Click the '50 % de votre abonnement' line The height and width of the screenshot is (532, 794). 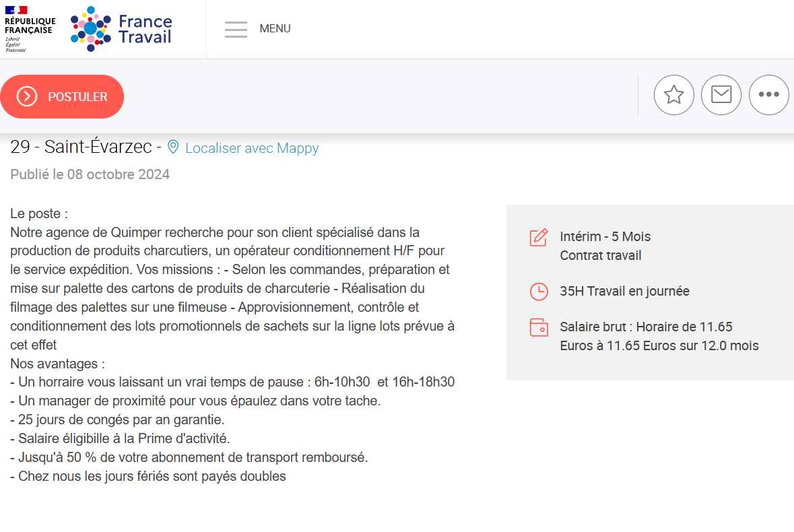point(189,457)
